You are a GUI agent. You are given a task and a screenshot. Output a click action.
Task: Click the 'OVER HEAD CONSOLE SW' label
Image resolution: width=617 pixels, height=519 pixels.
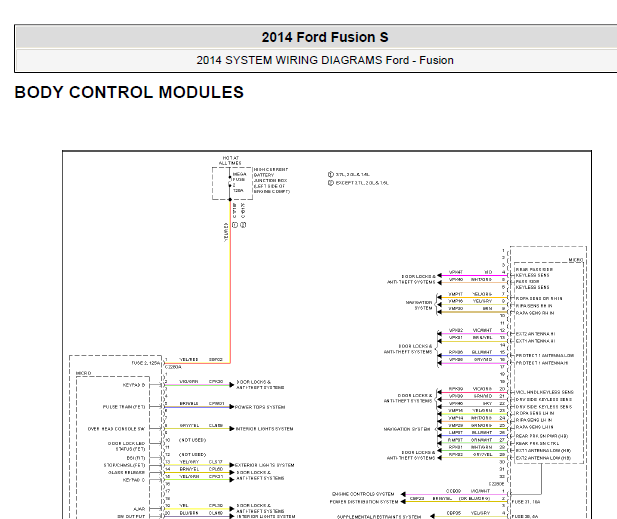point(116,429)
